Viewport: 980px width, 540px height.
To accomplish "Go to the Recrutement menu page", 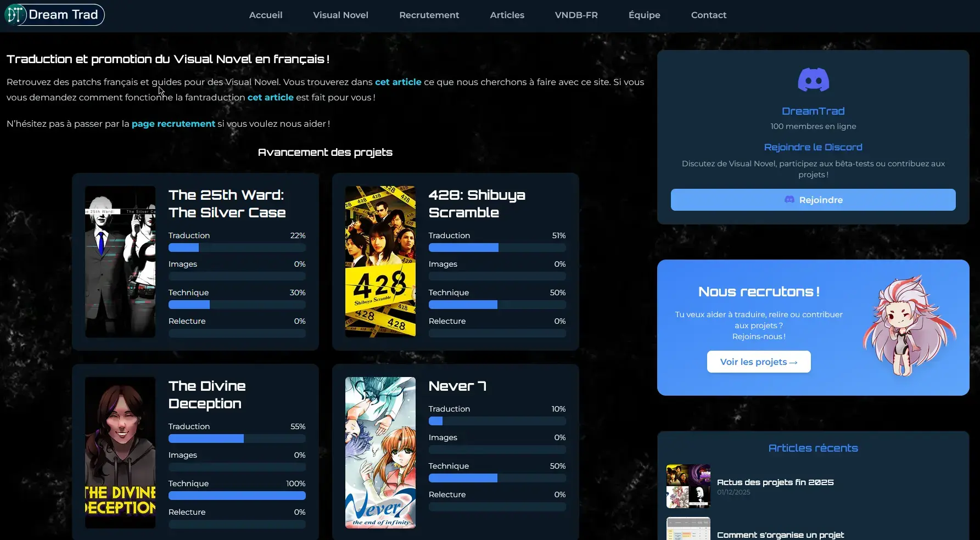I will [429, 15].
